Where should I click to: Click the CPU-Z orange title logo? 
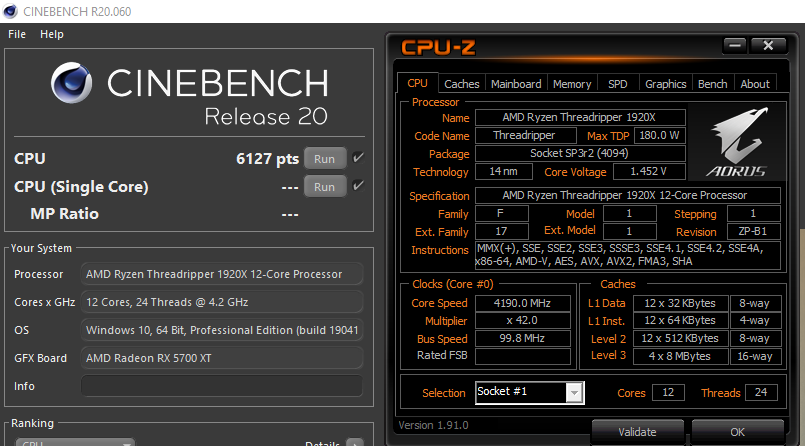pos(438,48)
